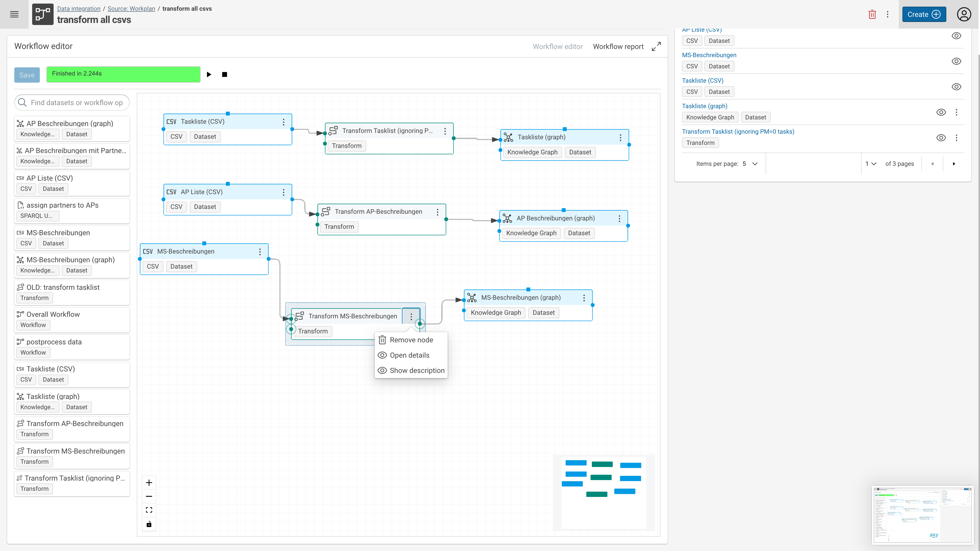Viewport: 980px width, 551px height.
Task: Zoom out of the workflow canvas
Action: [149, 496]
